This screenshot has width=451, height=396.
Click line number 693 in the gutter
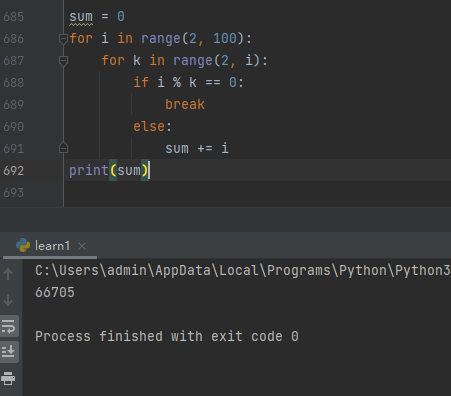[x=14, y=193]
